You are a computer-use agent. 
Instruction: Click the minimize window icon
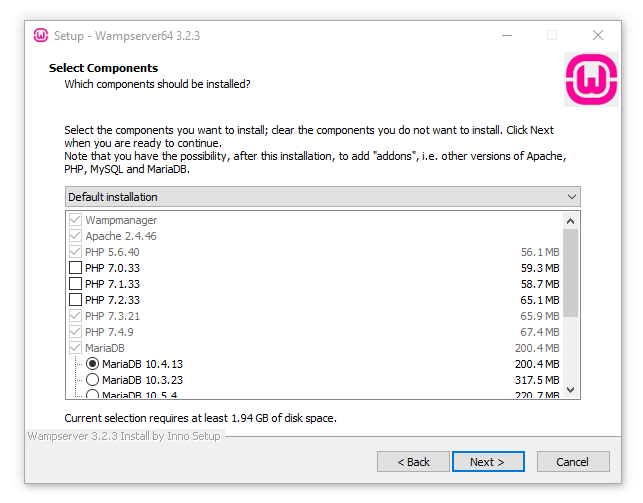(x=507, y=36)
